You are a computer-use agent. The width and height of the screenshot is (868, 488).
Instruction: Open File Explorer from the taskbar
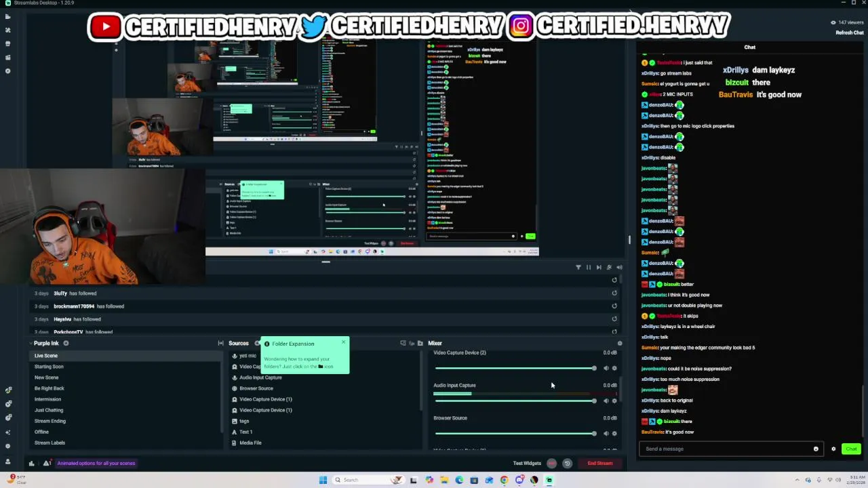[444, 480]
